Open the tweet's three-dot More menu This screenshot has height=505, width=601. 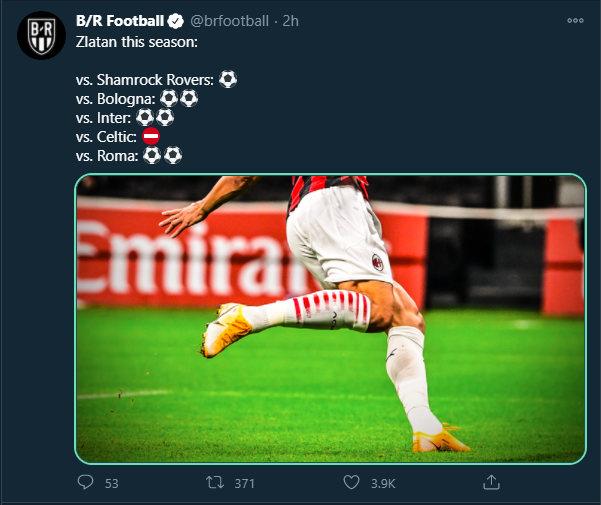click(575, 19)
